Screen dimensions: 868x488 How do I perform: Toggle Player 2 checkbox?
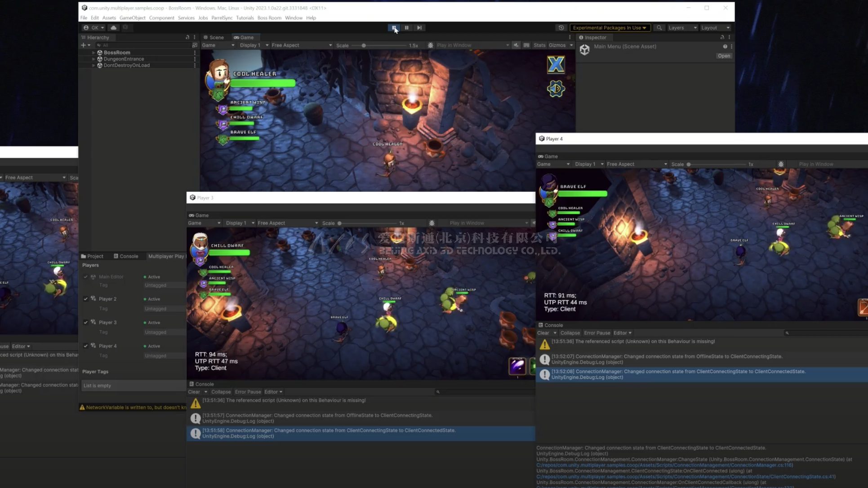pos(86,299)
